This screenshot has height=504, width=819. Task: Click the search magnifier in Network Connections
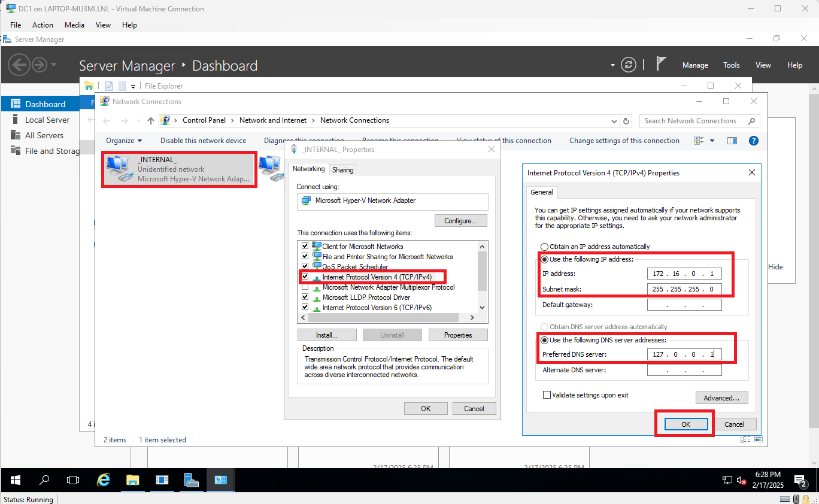(752, 121)
